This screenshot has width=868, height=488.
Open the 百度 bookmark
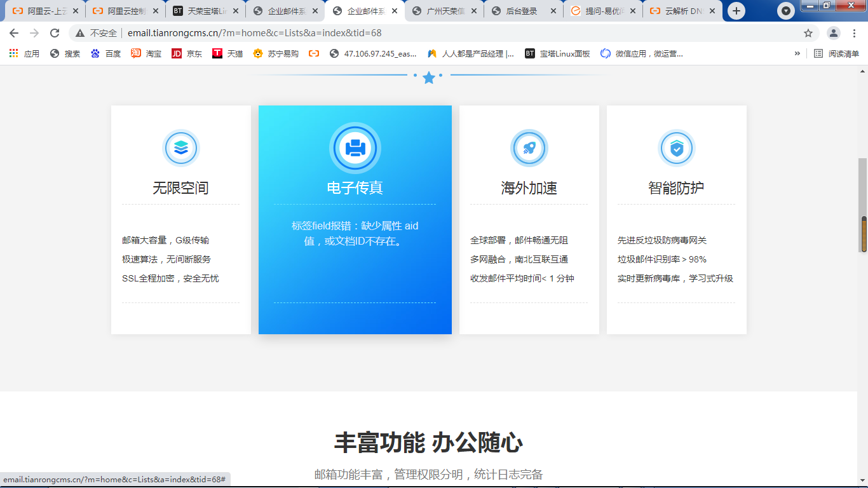(105, 54)
